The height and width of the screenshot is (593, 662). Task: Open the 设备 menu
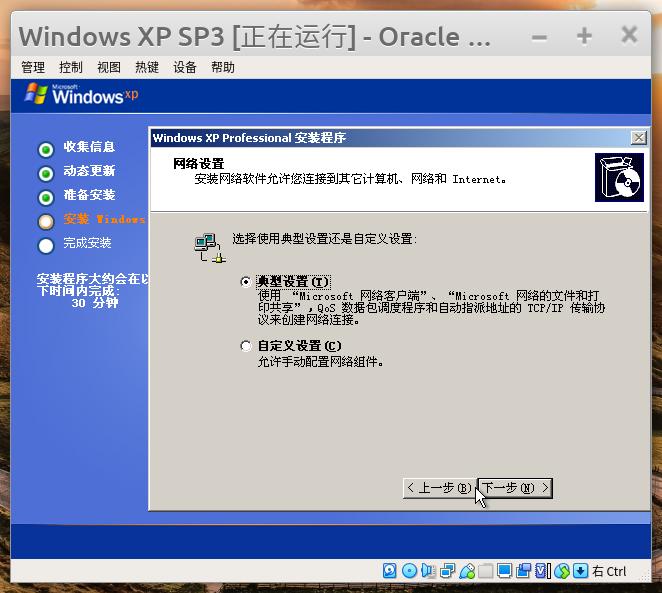click(x=185, y=67)
